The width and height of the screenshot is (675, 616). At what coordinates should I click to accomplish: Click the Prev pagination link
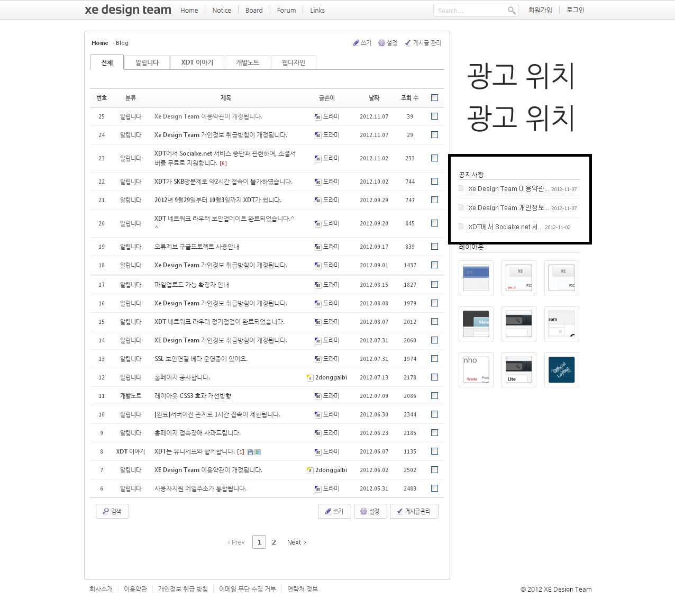click(x=236, y=542)
